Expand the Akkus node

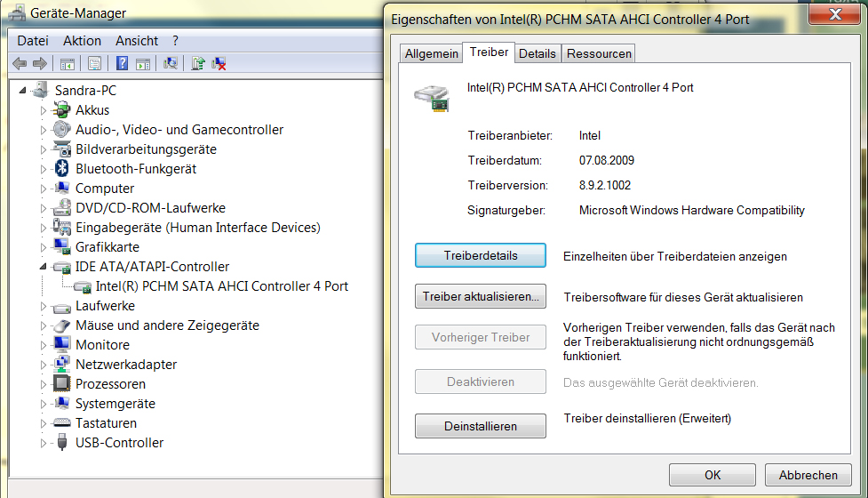point(44,110)
